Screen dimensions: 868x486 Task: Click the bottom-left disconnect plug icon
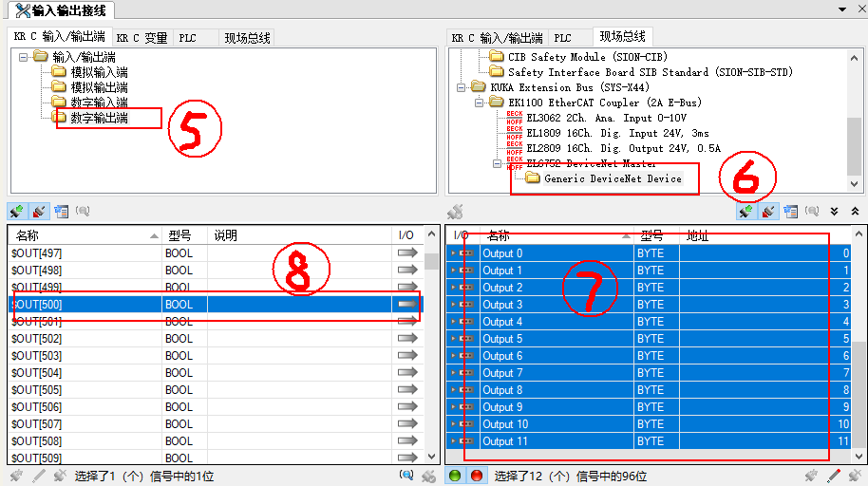[59, 476]
